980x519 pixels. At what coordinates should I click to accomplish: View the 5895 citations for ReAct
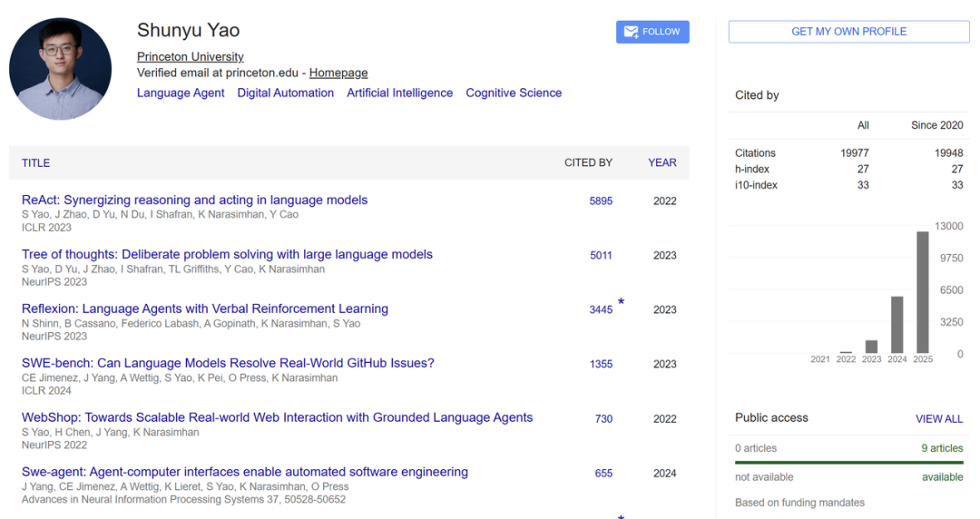pos(601,201)
